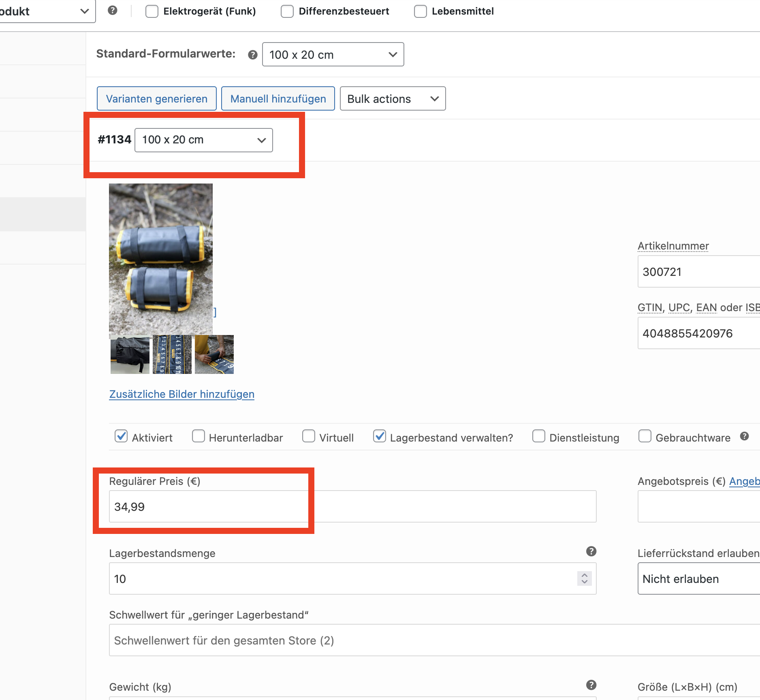Expand variation #1134 size dropdown
The height and width of the screenshot is (700, 760).
click(x=203, y=140)
